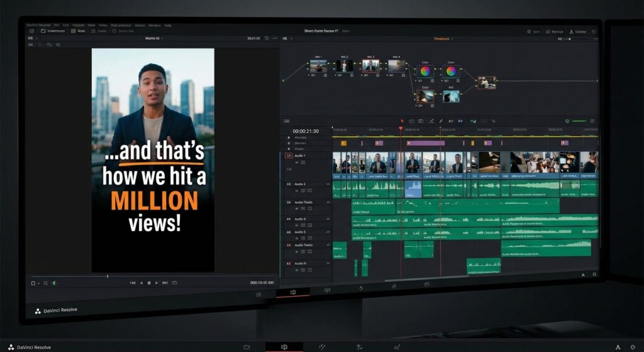
Task: Click the second labeled top-left toolbar button with image icon
Action: click(78, 31)
